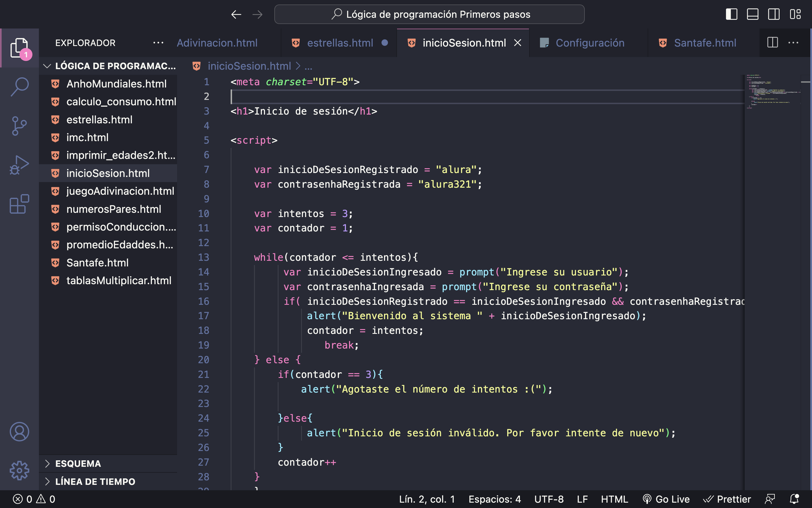Click line number 13 in gutter
The width and height of the screenshot is (812, 508).
click(x=203, y=257)
